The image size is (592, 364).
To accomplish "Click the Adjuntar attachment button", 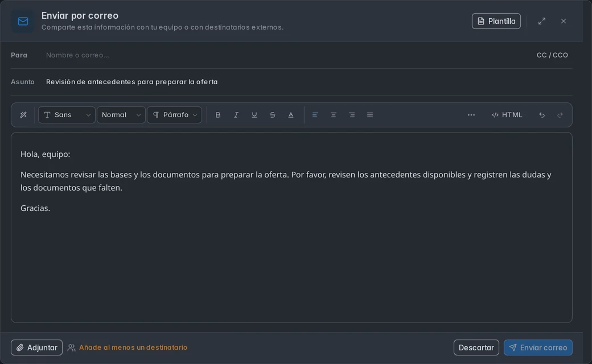I will click(36, 348).
